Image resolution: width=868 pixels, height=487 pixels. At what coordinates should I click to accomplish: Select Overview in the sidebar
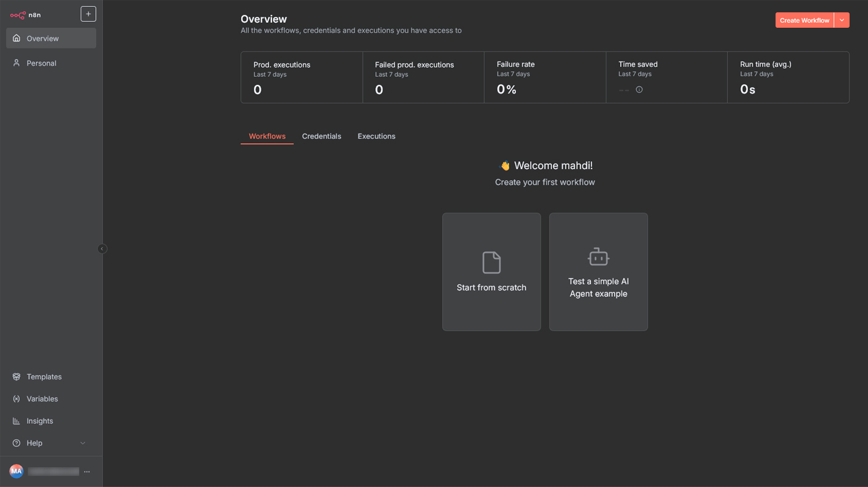pos(43,38)
